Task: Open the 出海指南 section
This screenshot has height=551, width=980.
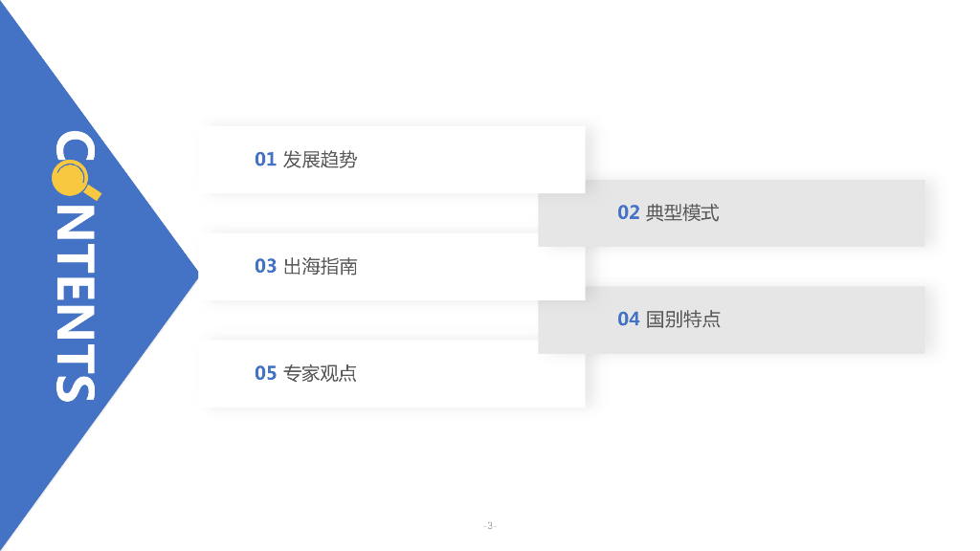Action: 320,267
